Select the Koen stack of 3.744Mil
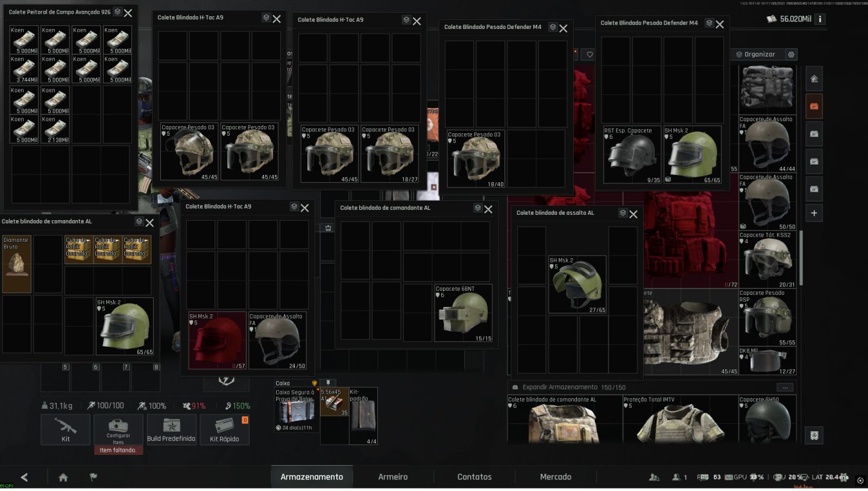 click(x=24, y=69)
